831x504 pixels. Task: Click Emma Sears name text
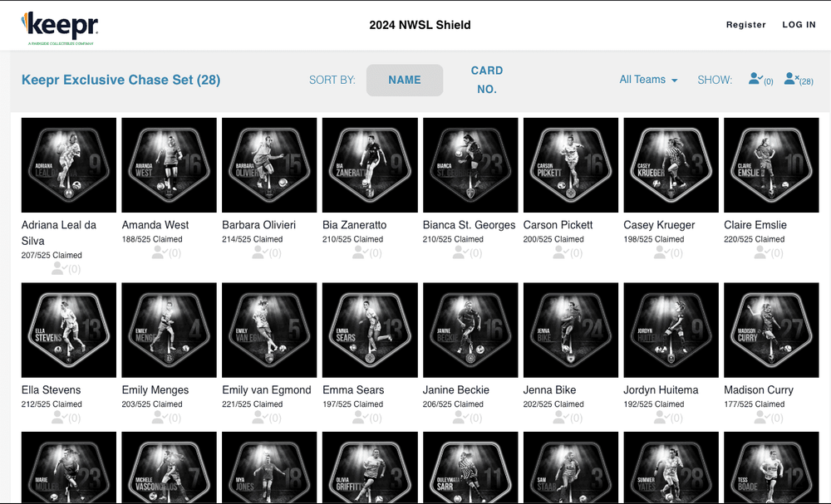[353, 390]
